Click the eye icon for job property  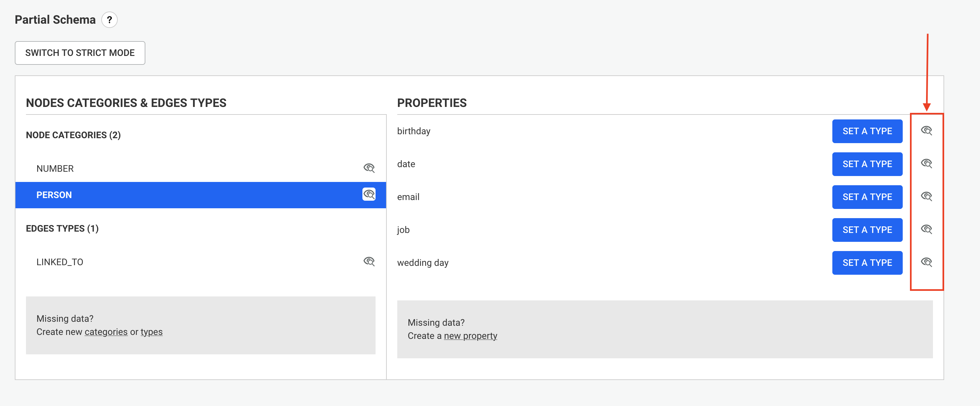[926, 229]
